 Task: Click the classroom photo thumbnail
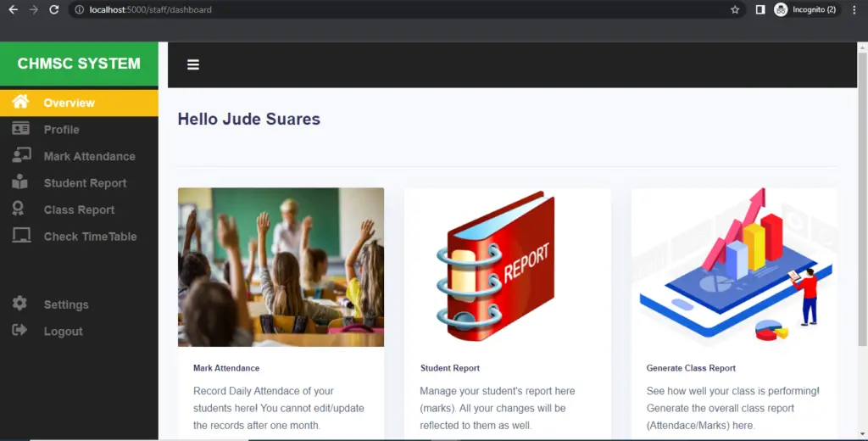(281, 267)
